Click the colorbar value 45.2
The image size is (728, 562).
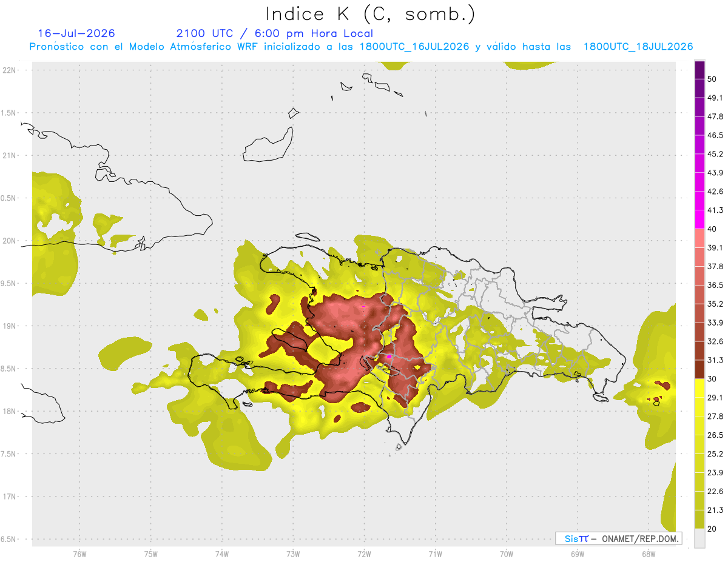[x=715, y=154]
